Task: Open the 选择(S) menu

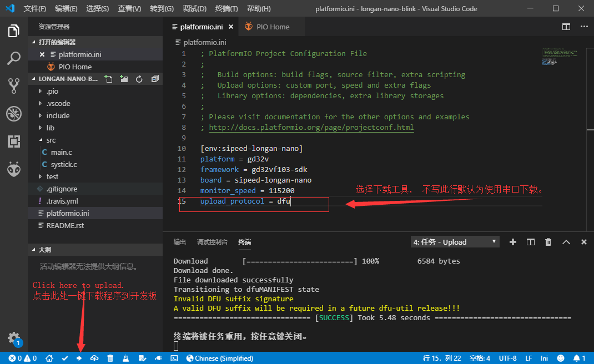Action: (97, 8)
